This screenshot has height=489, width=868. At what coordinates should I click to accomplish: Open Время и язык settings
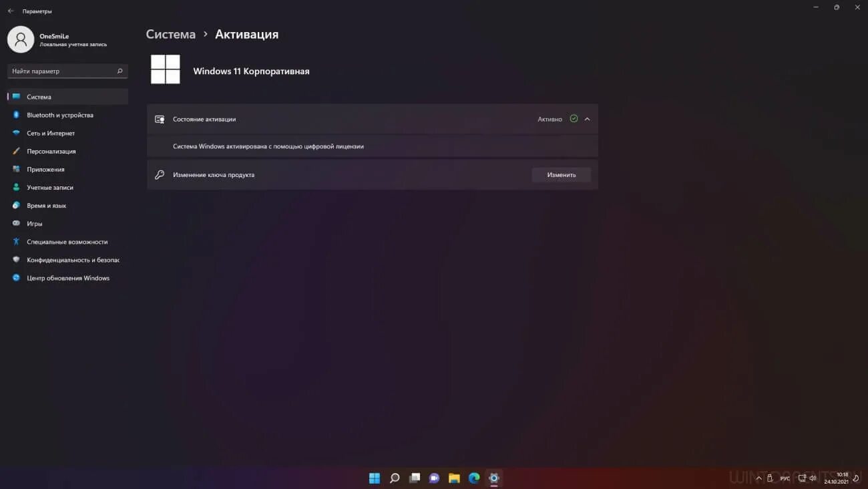67,205
